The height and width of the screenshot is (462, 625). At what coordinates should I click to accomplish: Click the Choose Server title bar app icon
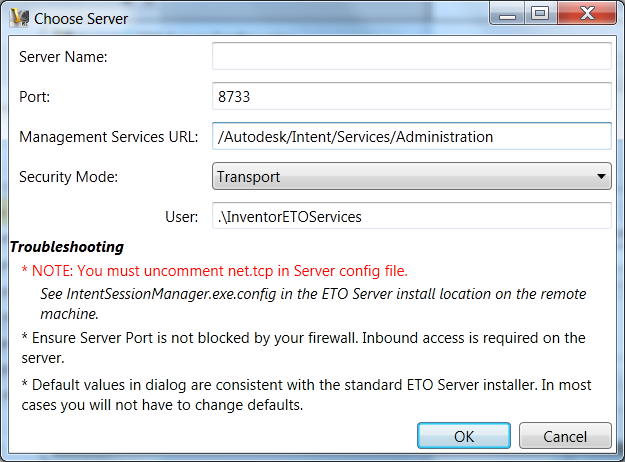pos(19,17)
